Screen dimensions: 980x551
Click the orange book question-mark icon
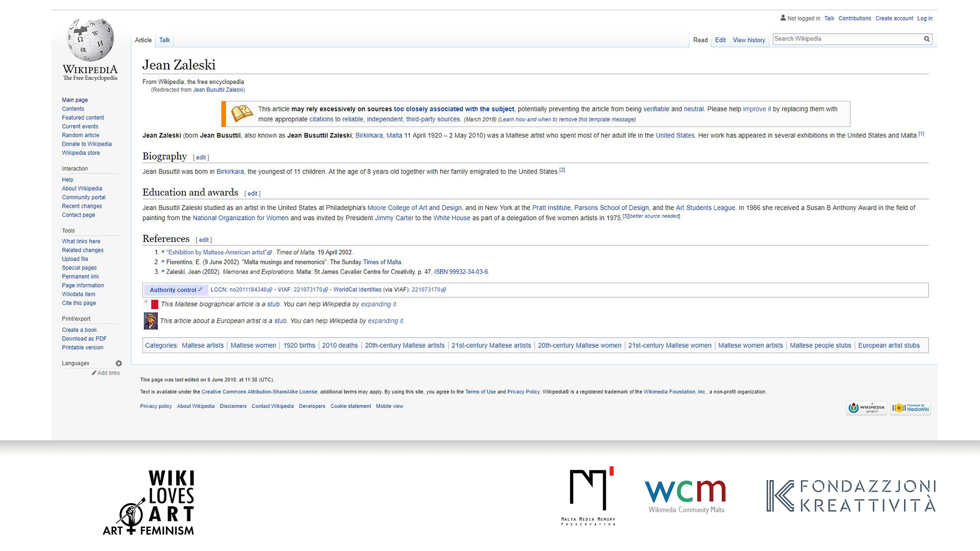(x=241, y=113)
